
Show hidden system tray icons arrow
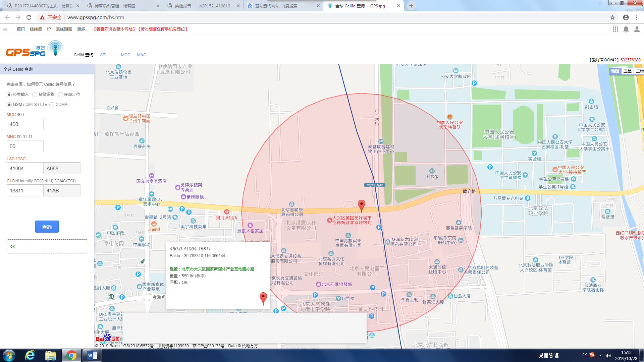click(x=600, y=355)
